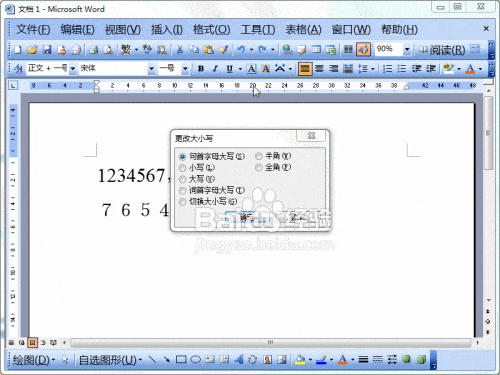Click the OK 确定 button in dialog
The height and width of the screenshot is (375, 500).
[x=247, y=217]
